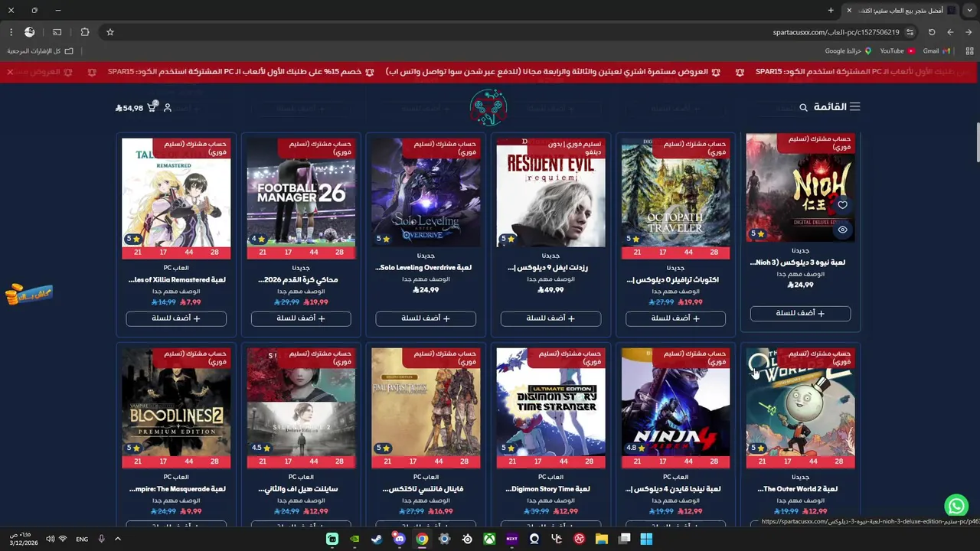The width and height of the screenshot is (980, 551).
Task: Quick view Nioh 3 with eye icon
Action: (x=842, y=230)
